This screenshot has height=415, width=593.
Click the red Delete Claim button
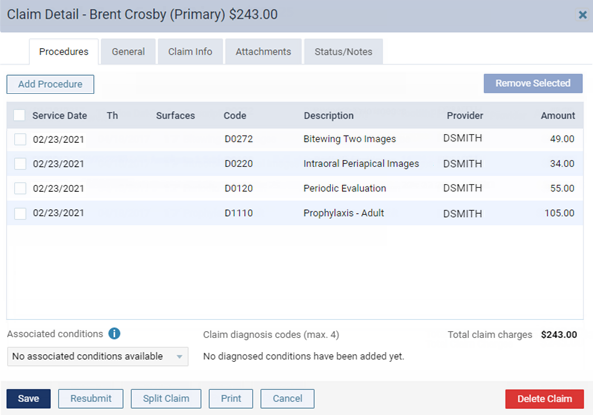click(544, 399)
